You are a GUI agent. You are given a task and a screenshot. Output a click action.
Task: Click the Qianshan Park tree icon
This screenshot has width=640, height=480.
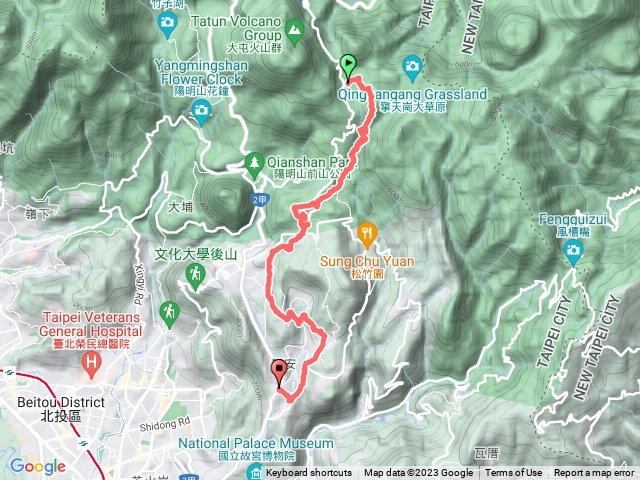click(x=254, y=166)
